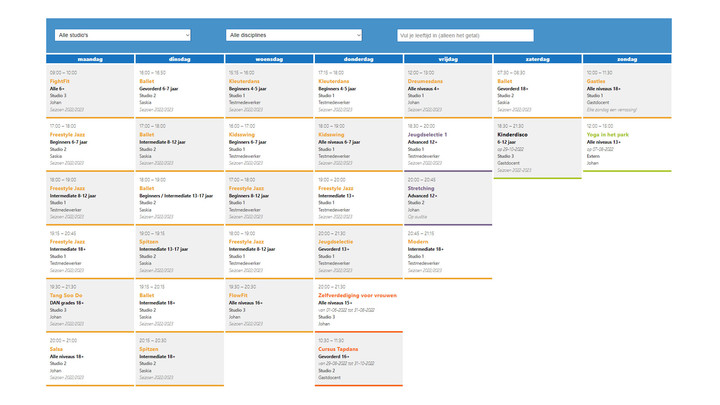Click 'Alle niveaus 16+' under FlowFit
The height and width of the screenshot is (405, 720).
246,303
